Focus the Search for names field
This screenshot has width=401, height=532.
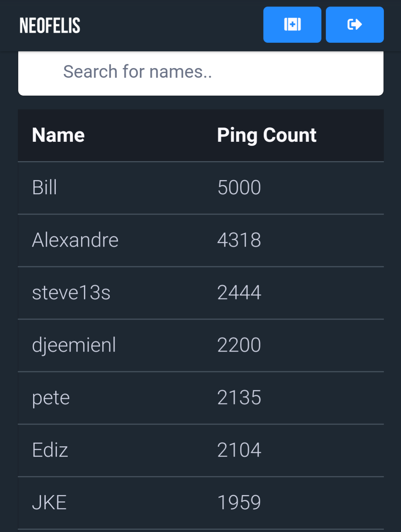point(201,72)
